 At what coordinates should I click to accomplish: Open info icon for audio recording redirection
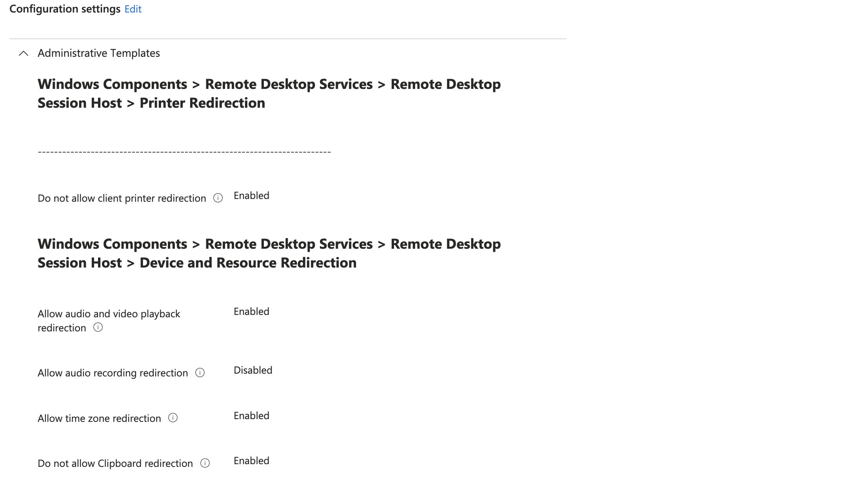click(200, 373)
